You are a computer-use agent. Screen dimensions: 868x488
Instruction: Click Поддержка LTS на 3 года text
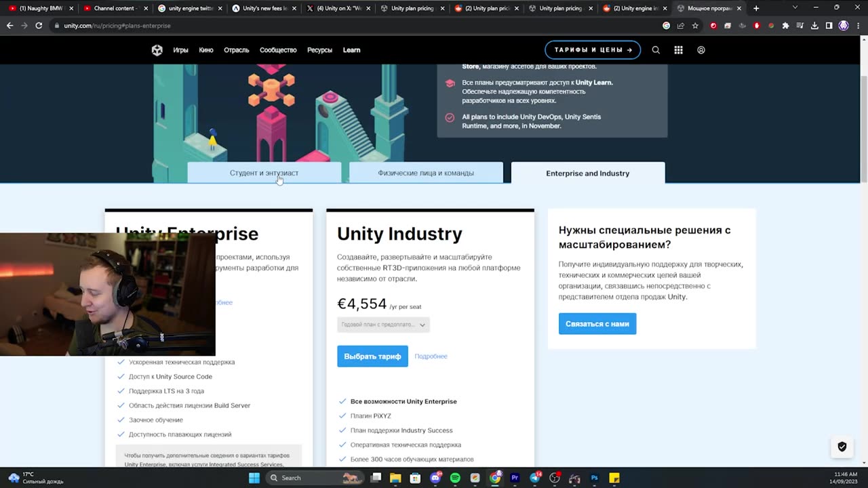[166, 391]
